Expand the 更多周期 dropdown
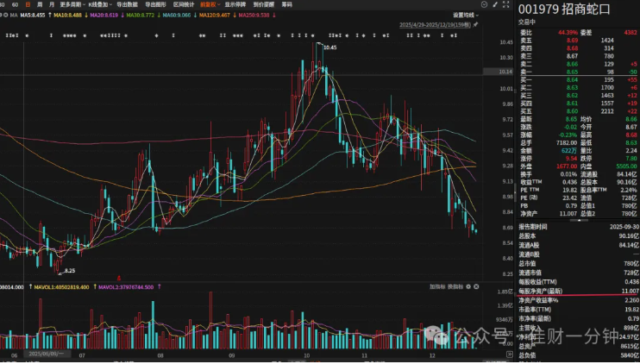This screenshot has width=640, height=364. [72, 4]
